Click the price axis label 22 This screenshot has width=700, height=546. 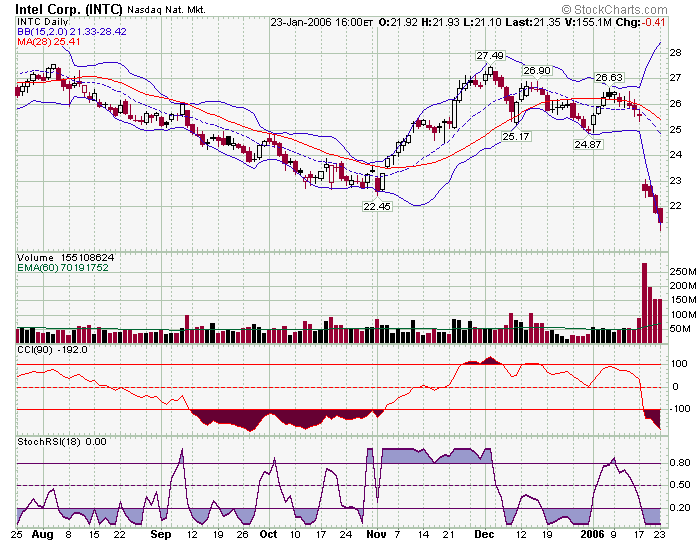click(675, 206)
